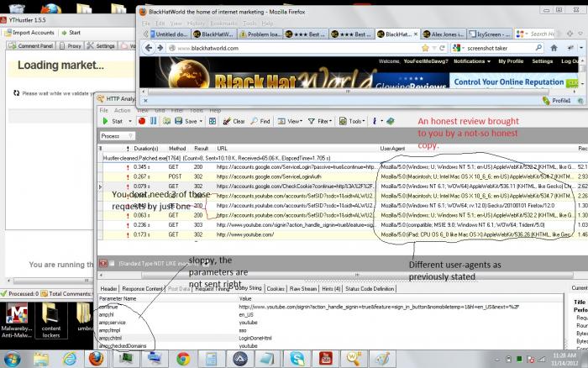Open Malwarebytes Anti-Malware desktop icon
The height and width of the screenshot is (368, 588).
tap(17, 320)
